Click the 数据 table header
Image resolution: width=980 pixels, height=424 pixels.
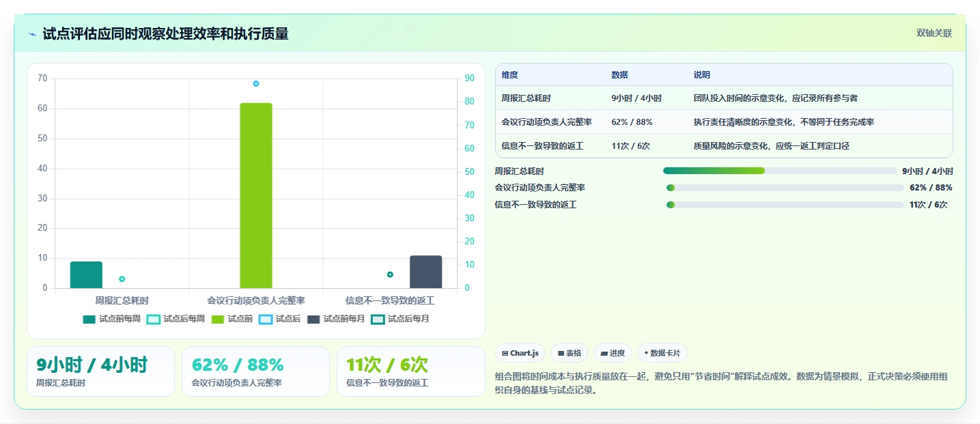(x=619, y=75)
